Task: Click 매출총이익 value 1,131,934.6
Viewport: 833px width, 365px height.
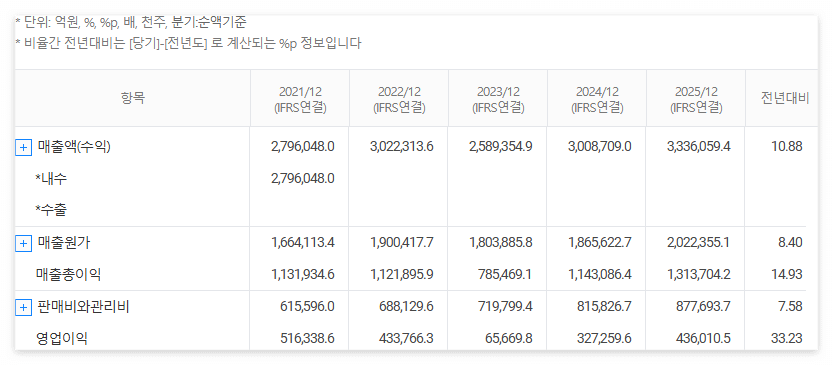Action: 303,275
